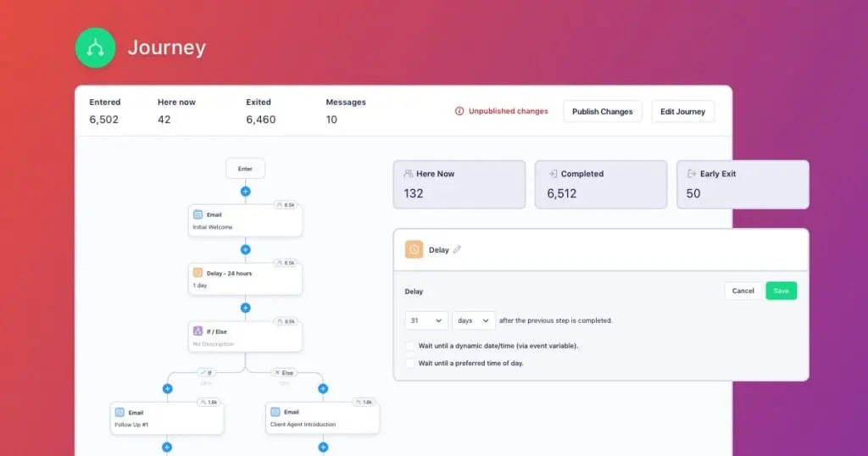Click the Here Now people icon
868x456 pixels.
tap(409, 174)
